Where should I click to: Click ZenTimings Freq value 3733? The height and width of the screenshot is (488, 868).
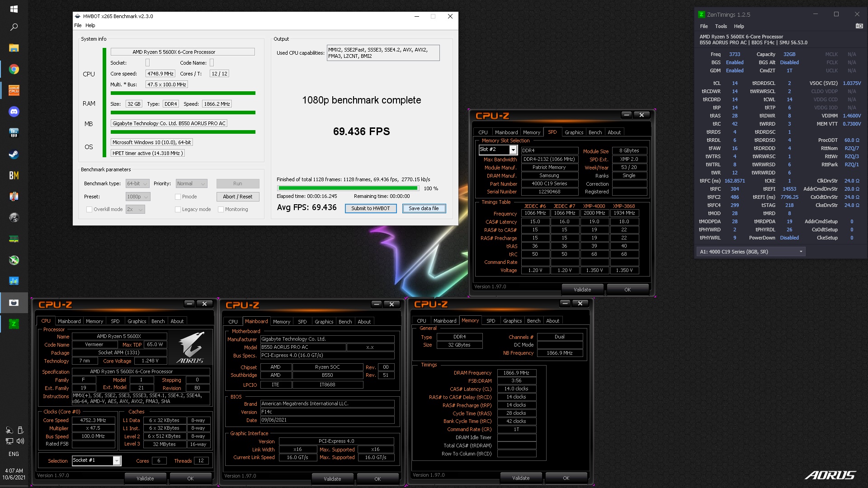click(x=735, y=54)
